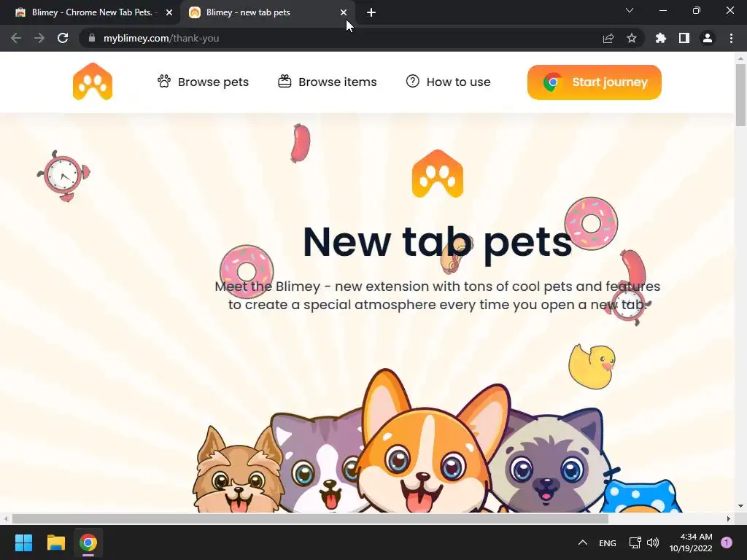Click the pink donut left of the headline
Image resolution: width=747 pixels, height=560 pixels.
pos(247,271)
